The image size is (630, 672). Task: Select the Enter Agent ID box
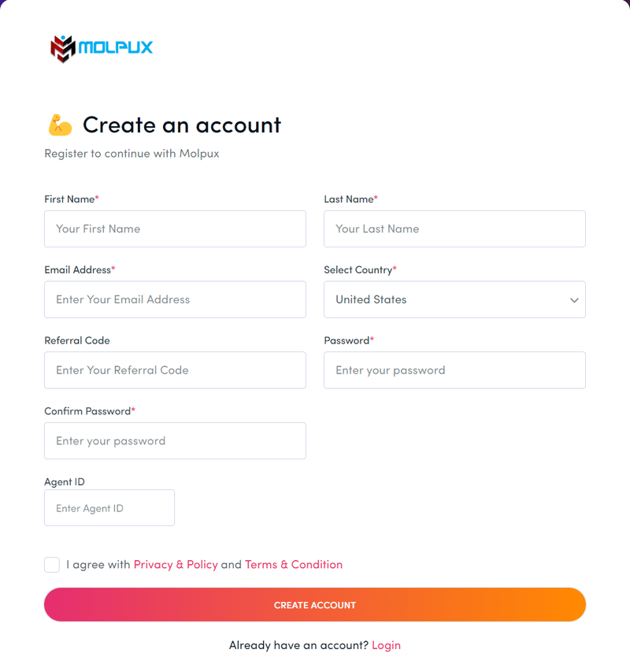point(109,508)
